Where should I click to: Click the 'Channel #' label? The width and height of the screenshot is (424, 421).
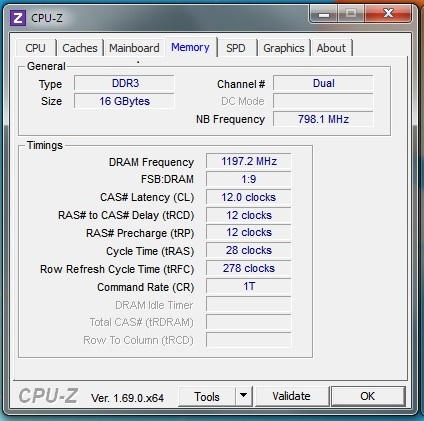pyautogui.click(x=241, y=84)
